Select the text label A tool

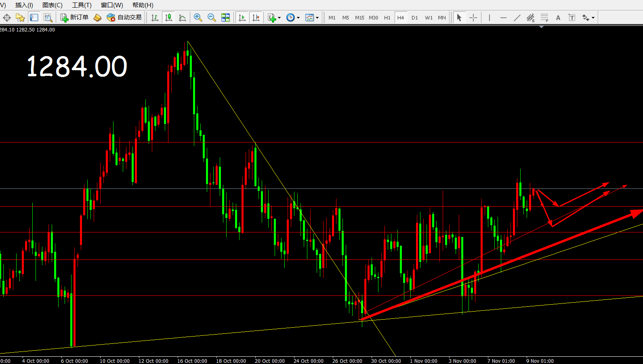point(558,17)
